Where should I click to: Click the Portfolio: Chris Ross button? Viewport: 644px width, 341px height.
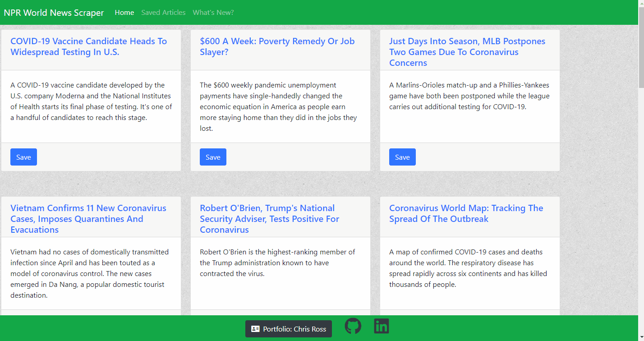point(289,329)
